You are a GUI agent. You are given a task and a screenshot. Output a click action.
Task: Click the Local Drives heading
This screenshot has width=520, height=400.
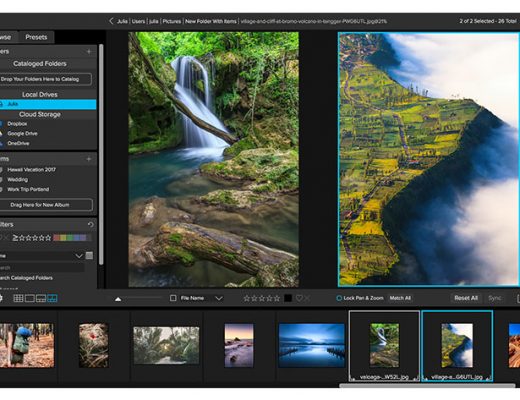click(40, 95)
